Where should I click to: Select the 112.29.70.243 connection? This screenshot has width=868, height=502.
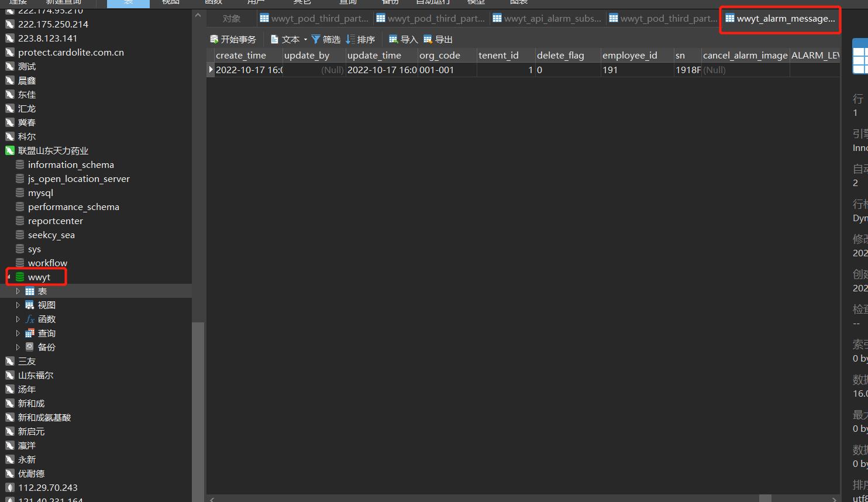(x=47, y=487)
